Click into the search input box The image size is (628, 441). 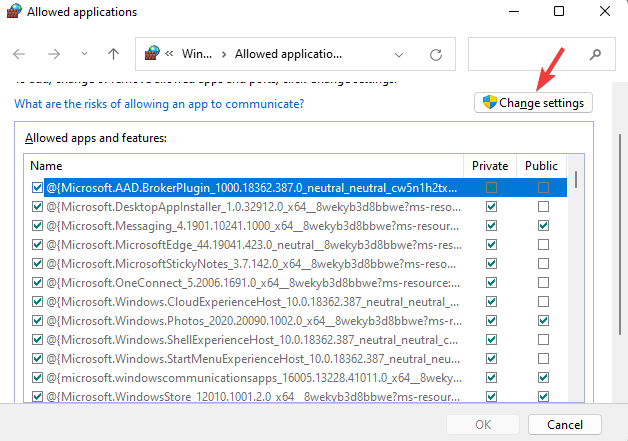pyautogui.click(x=541, y=54)
